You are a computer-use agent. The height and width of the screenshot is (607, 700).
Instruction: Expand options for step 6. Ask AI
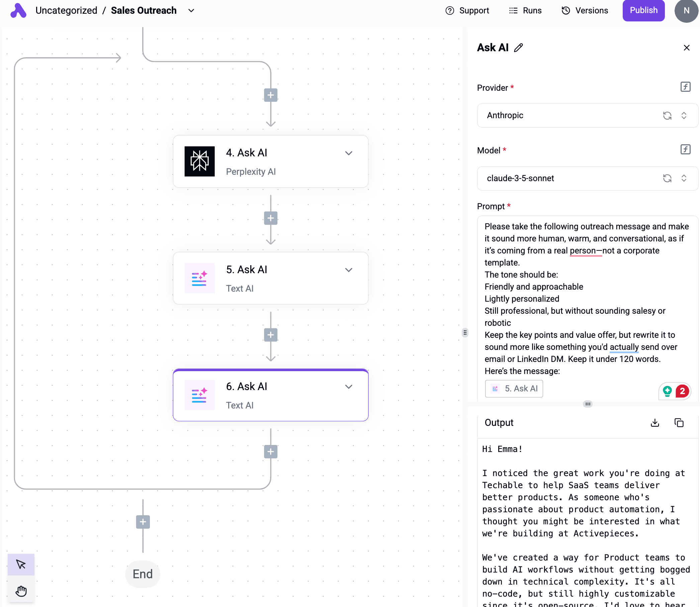tap(349, 387)
